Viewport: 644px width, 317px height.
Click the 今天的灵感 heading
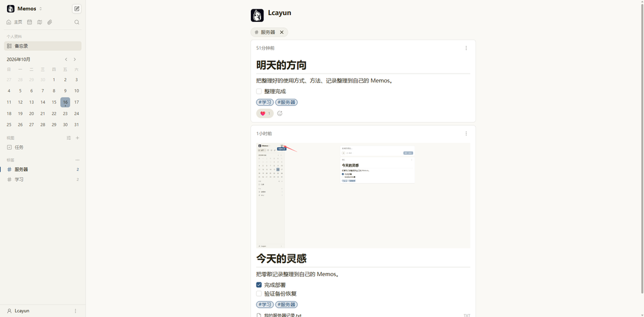tap(281, 259)
